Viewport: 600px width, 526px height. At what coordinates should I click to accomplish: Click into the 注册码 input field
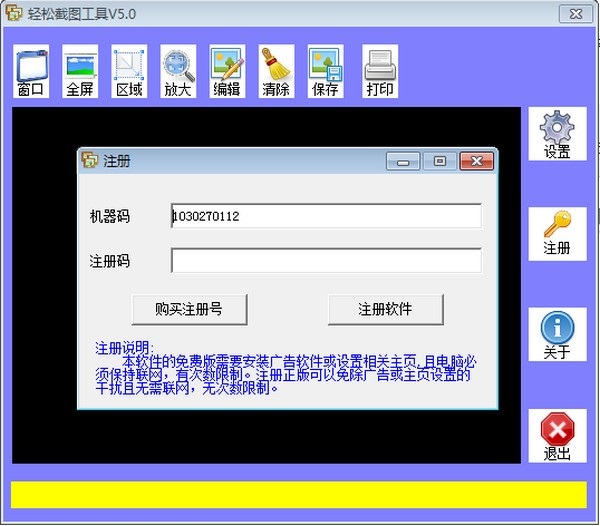pyautogui.click(x=326, y=261)
